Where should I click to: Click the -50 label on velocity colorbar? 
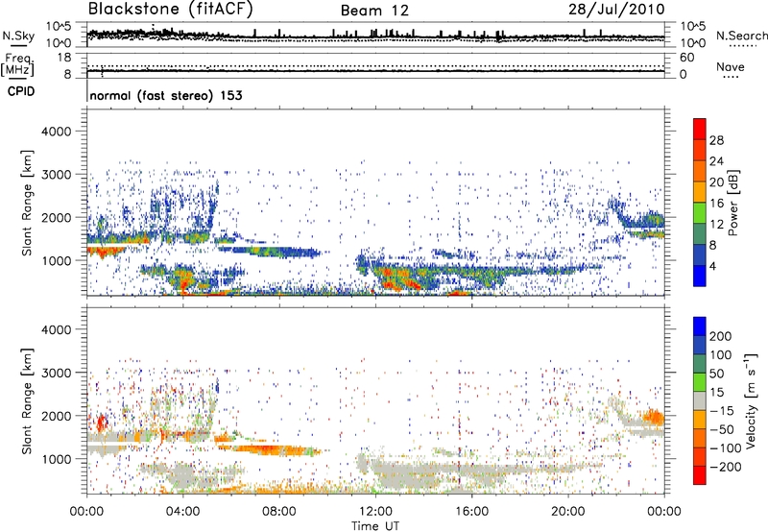click(722, 429)
